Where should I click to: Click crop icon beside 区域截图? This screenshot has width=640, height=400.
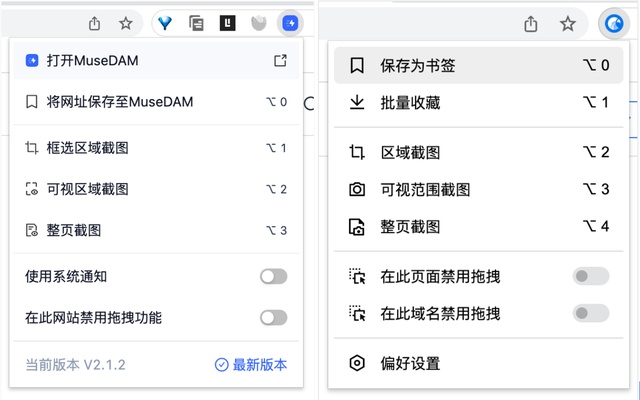(x=357, y=152)
